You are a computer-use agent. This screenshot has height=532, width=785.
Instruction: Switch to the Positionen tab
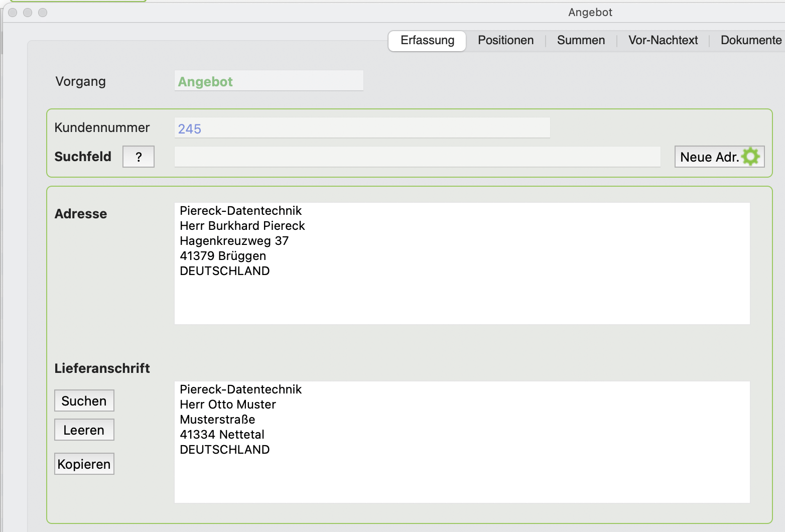505,41
